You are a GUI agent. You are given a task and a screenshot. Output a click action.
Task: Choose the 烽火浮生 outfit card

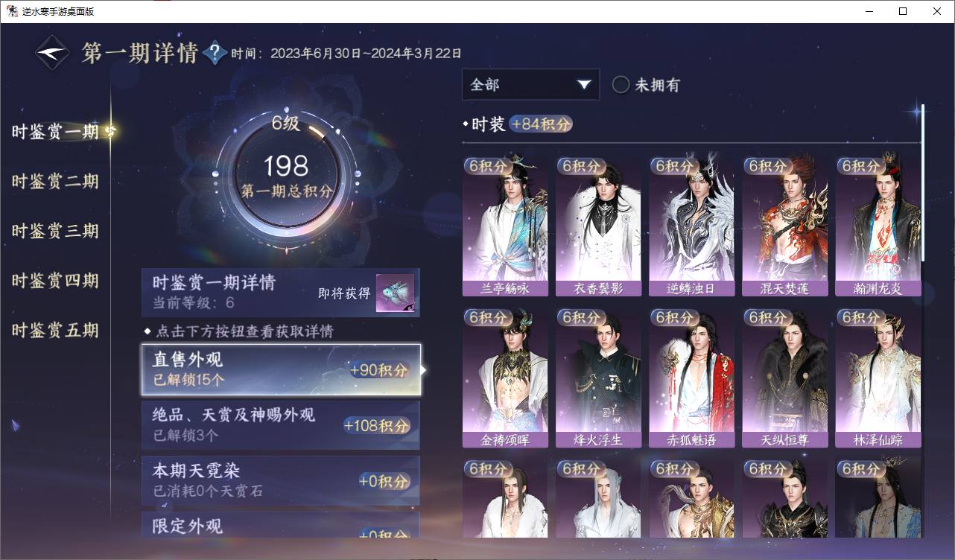tap(598, 378)
